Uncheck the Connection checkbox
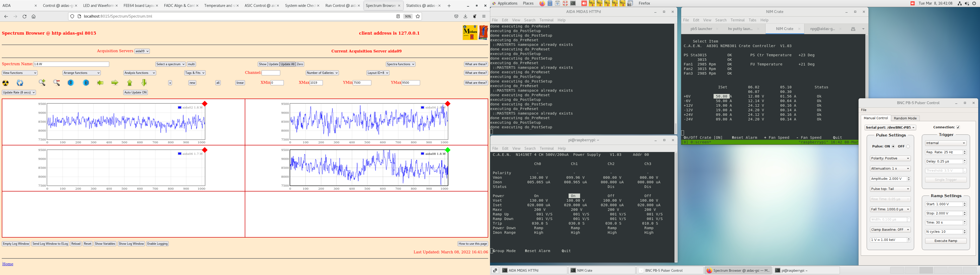 (958, 127)
